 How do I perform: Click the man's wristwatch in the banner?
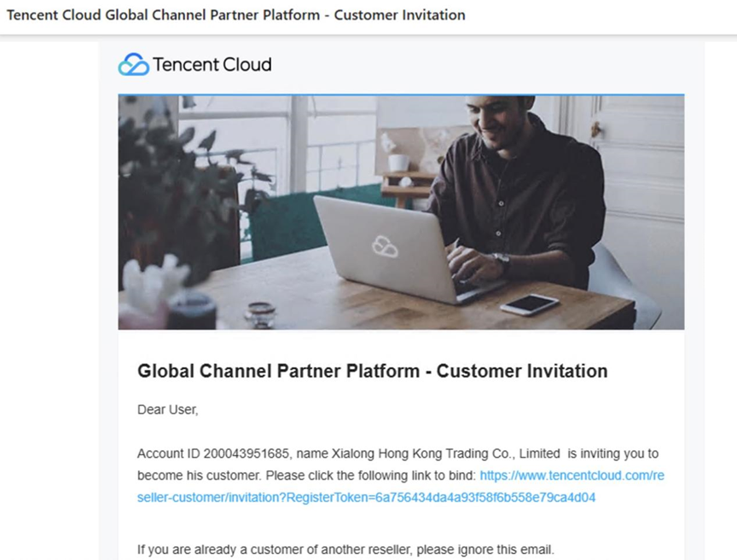coord(501,262)
